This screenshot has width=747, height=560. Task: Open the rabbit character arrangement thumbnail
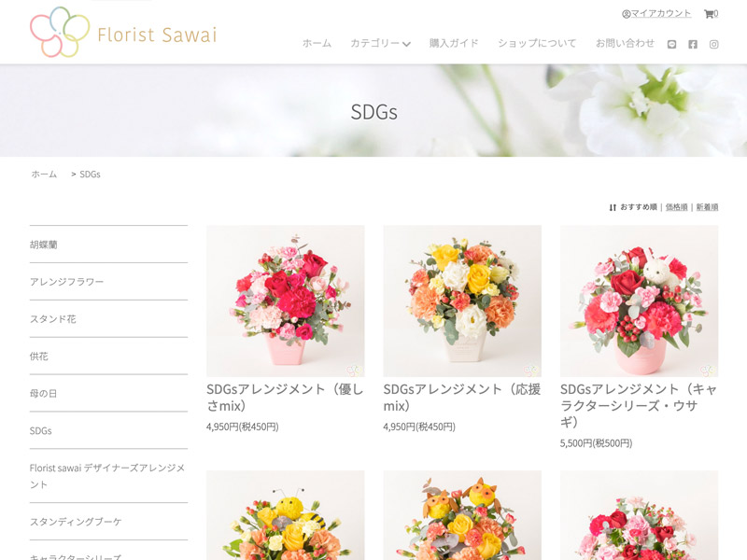point(640,301)
